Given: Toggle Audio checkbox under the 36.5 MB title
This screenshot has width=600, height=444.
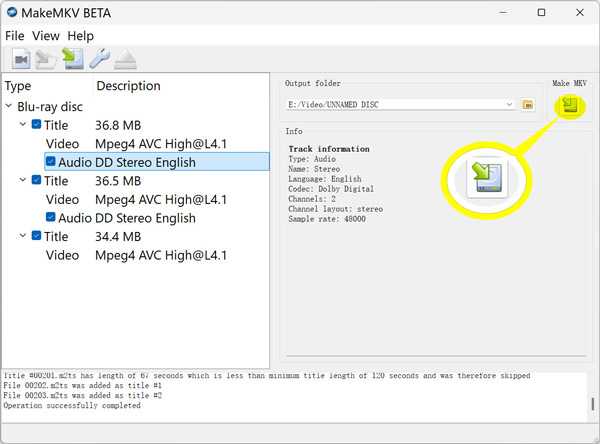Looking at the screenshot, I should [x=51, y=217].
